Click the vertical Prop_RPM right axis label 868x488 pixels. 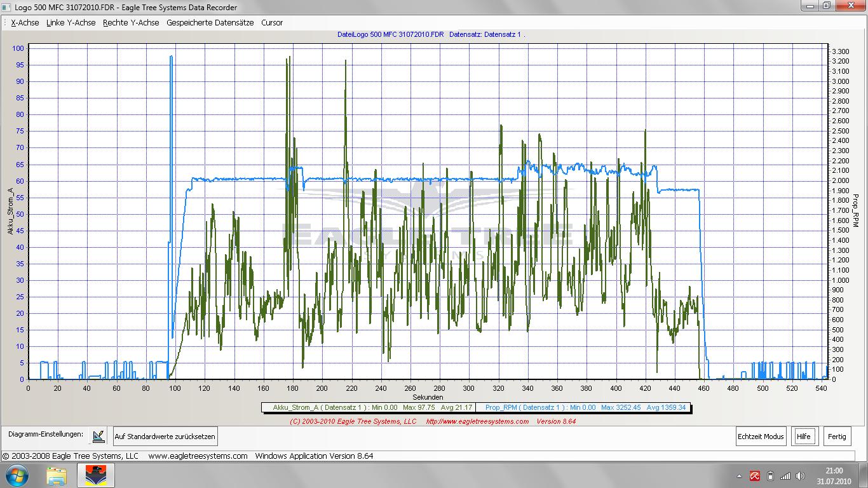[855, 212]
